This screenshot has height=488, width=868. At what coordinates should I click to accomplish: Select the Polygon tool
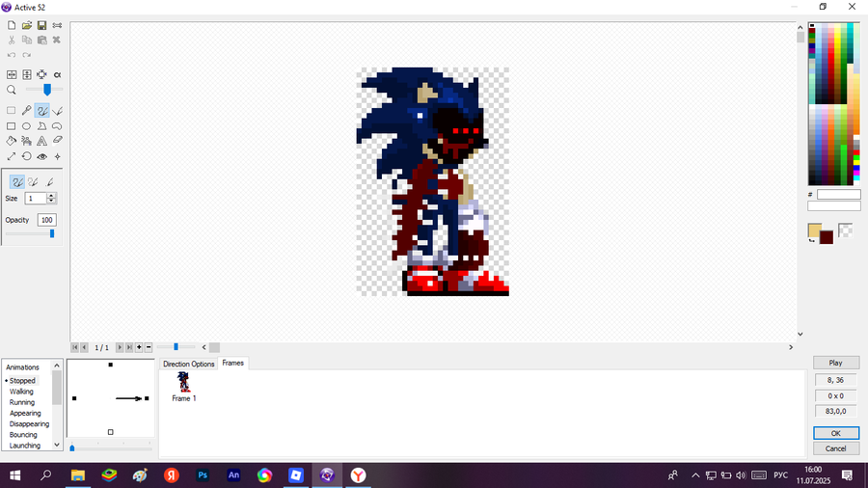[42, 126]
